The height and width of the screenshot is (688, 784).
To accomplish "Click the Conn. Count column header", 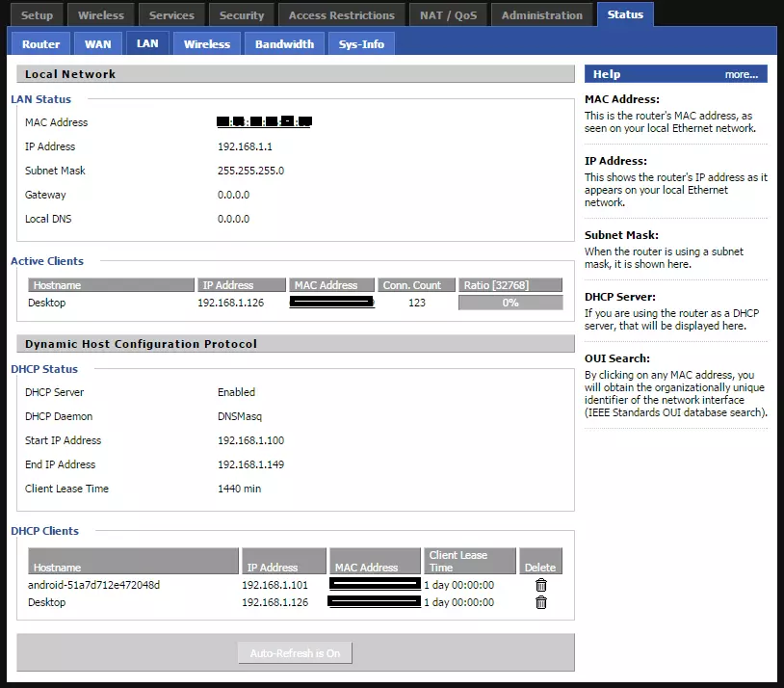I will pyautogui.click(x=416, y=284).
